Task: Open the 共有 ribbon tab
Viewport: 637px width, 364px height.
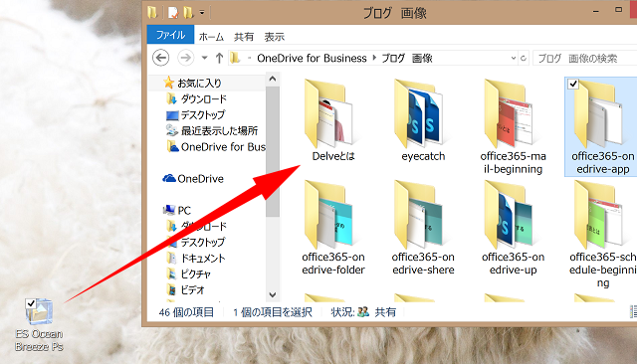Action: click(x=243, y=37)
